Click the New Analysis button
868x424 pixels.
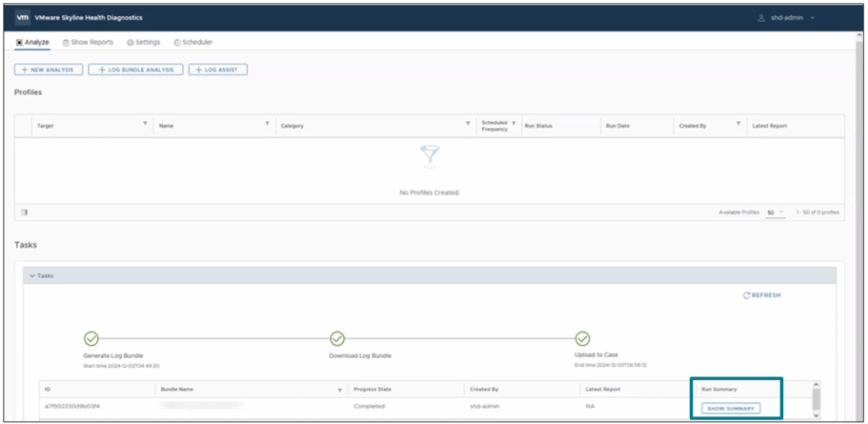coord(48,70)
